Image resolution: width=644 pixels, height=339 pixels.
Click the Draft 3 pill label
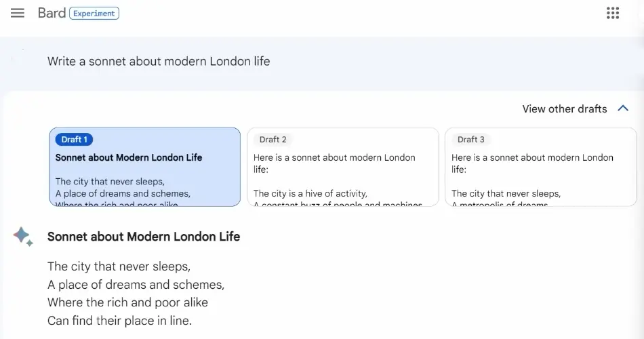coord(470,140)
